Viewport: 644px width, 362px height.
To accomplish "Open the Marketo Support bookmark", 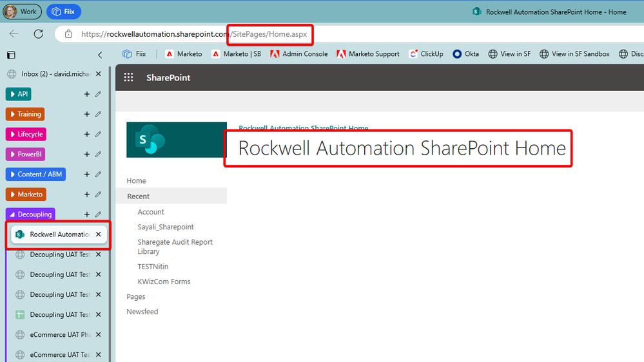I will click(368, 53).
